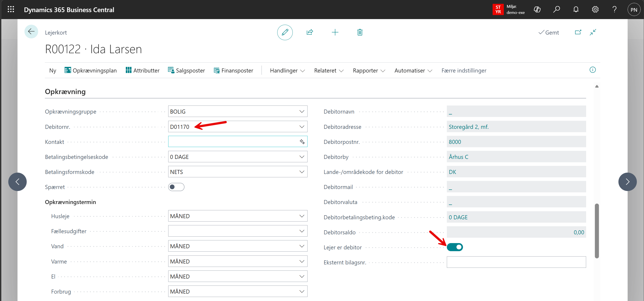Open the notifications bell

pyautogui.click(x=576, y=9)
